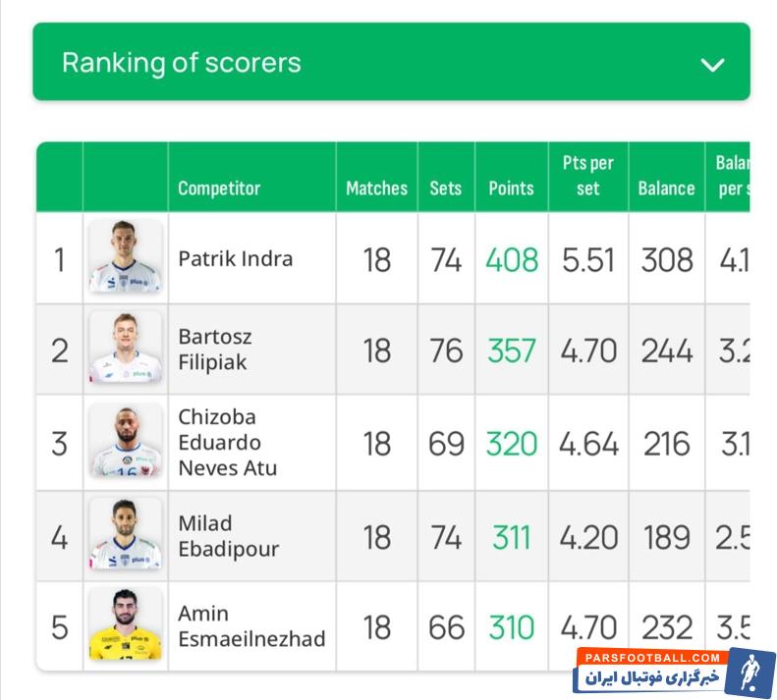Open Bartosz Filipiak's name link
Image resolution: width=777 pixels, height=700 pixels.
coord(215,350)
